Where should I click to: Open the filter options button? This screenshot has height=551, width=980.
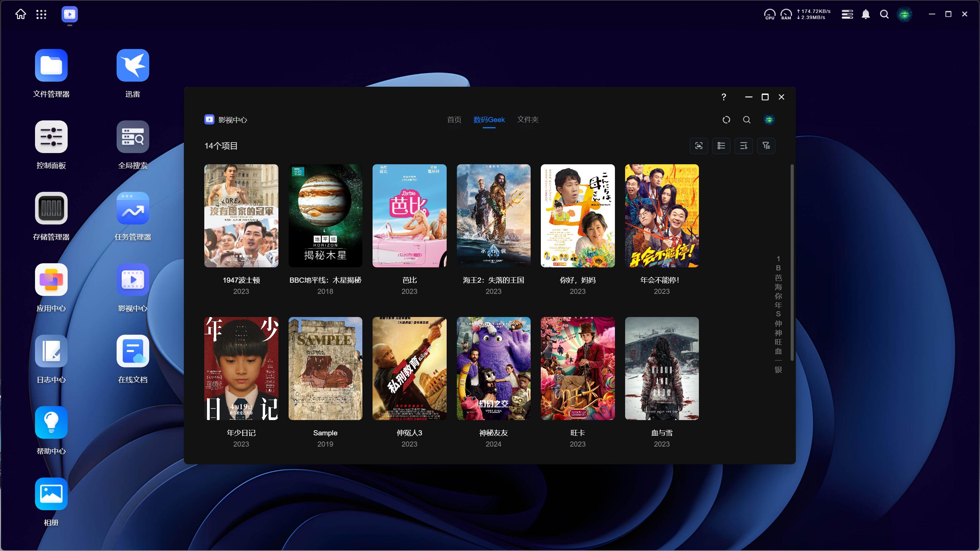[766, 146]
